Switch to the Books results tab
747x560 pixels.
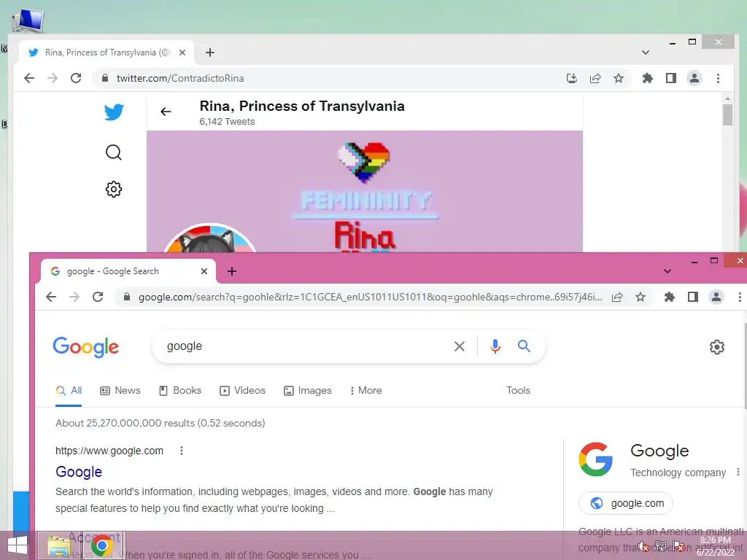click(180, 391)
